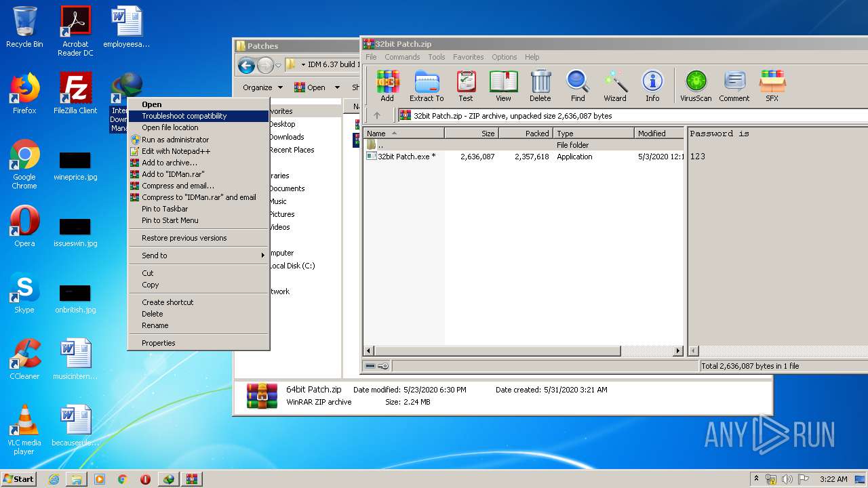Open the Commands menu in WinRAR
Image resolution: width=868 pixels, height=488 pixels.
point(402,57)
